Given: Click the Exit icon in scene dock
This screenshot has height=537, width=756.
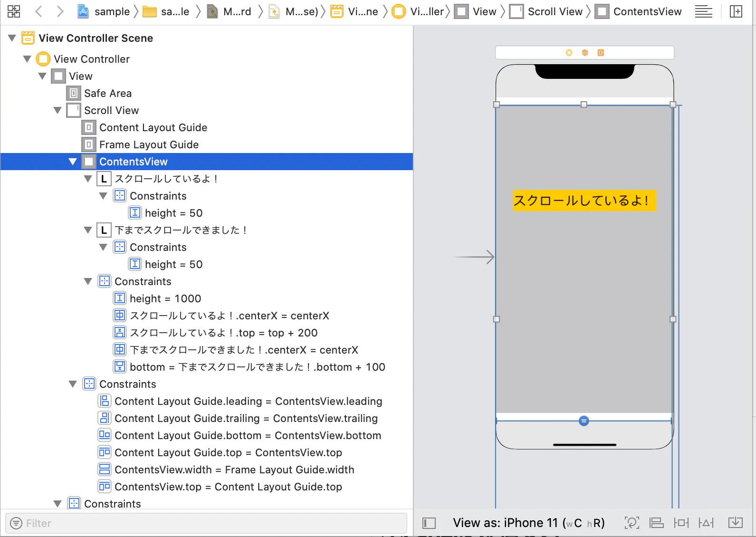Looking at the screenshot, I should pyautogui.click(x=601, y=53).
